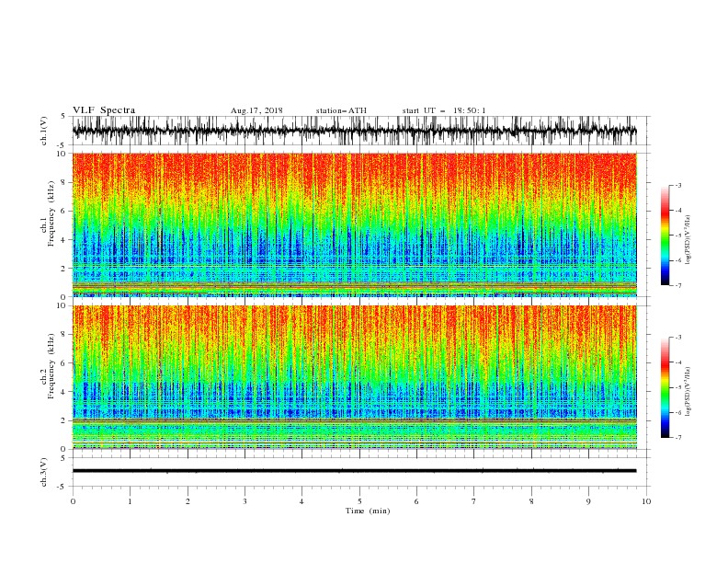Click inside the ch.2 spectrogram panel
Viewport: 728px width, 563px height.
[x=354, y=377]
